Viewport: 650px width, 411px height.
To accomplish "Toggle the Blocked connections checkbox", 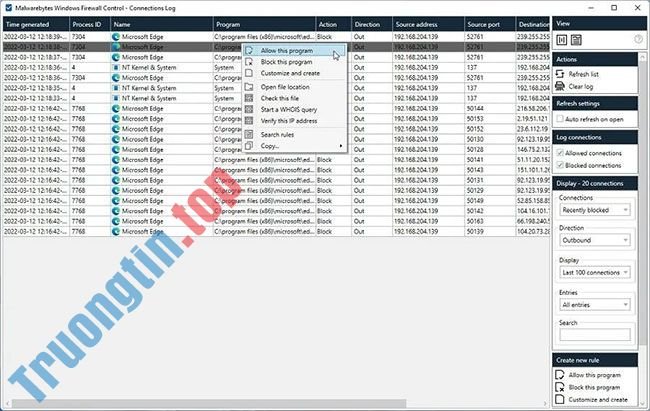I will pos(562,165).
